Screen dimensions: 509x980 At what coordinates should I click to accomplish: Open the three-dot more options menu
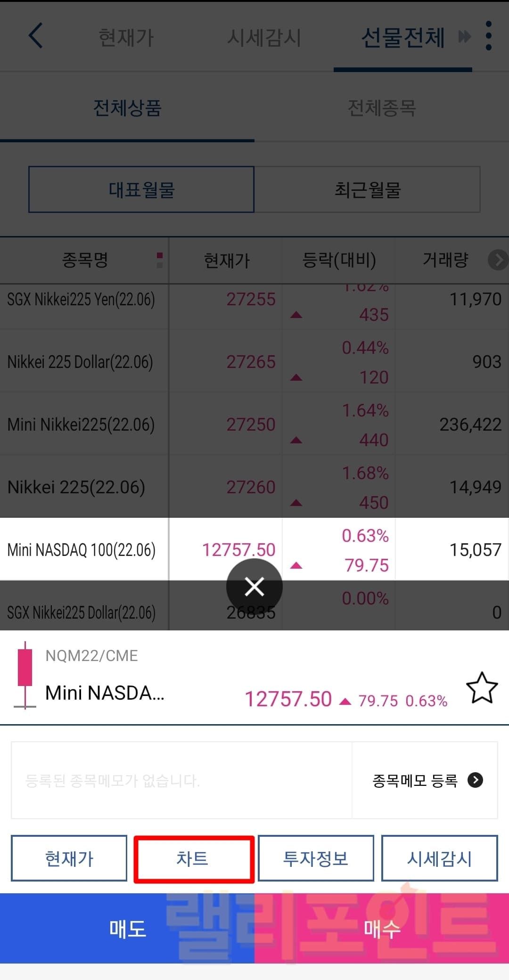488,36
